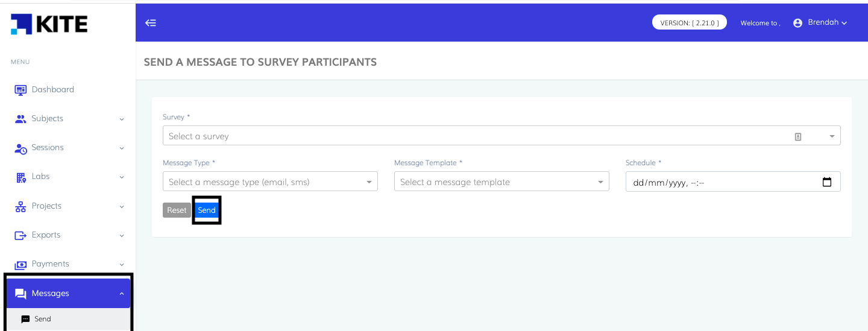
Task: Click the Labs building icon
Action: [20, 177]
